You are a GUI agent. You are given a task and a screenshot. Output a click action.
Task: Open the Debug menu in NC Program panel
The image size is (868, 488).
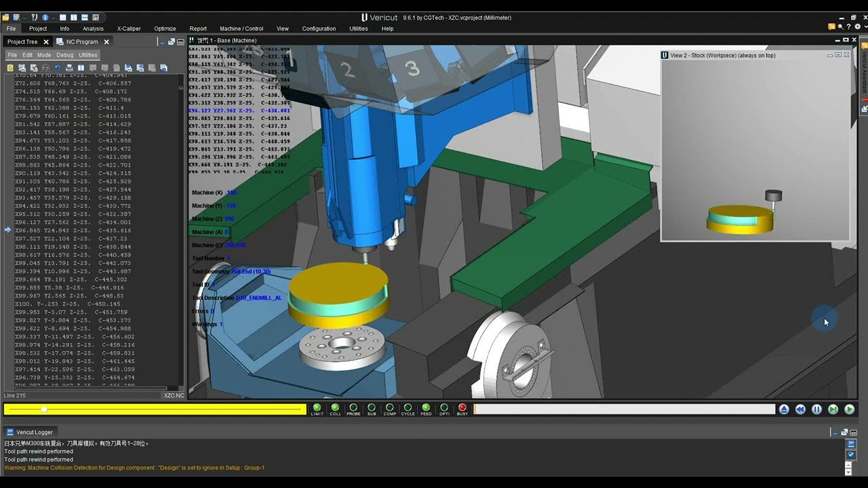[65, 55]
